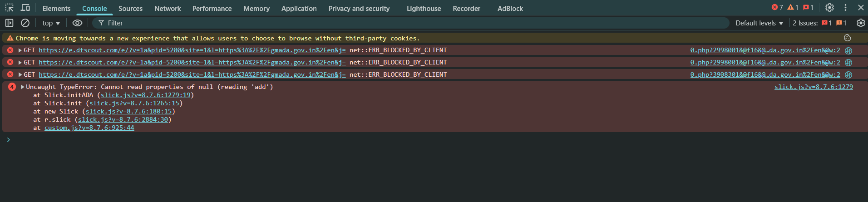Collapse the Uncaught TypeError stack trace
Screen dimensions: 868x202
[22, 87]
